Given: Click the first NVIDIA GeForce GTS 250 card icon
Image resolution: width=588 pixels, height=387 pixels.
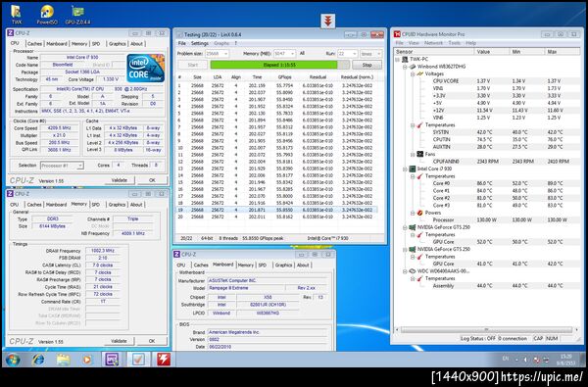Looking at the screenshot, I should click(x=413, y=227).
